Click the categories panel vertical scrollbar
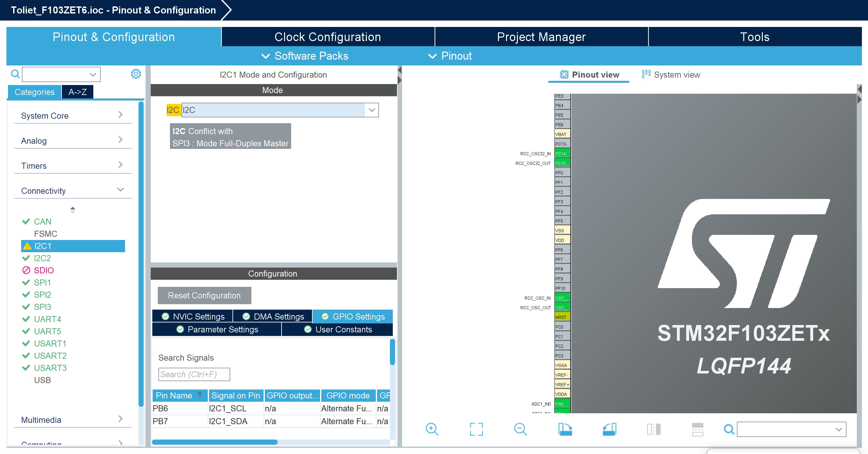Viewport: 868px width, 454px height. point(141,254)
